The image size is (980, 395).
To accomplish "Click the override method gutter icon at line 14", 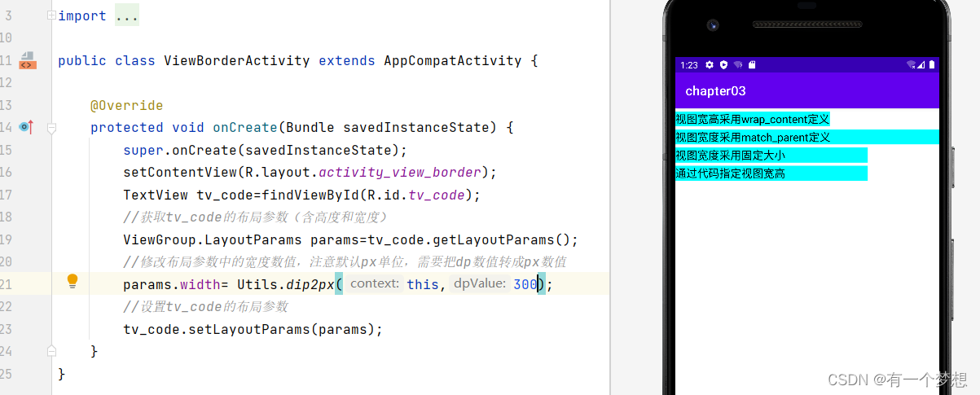I will tap(26, 127).
